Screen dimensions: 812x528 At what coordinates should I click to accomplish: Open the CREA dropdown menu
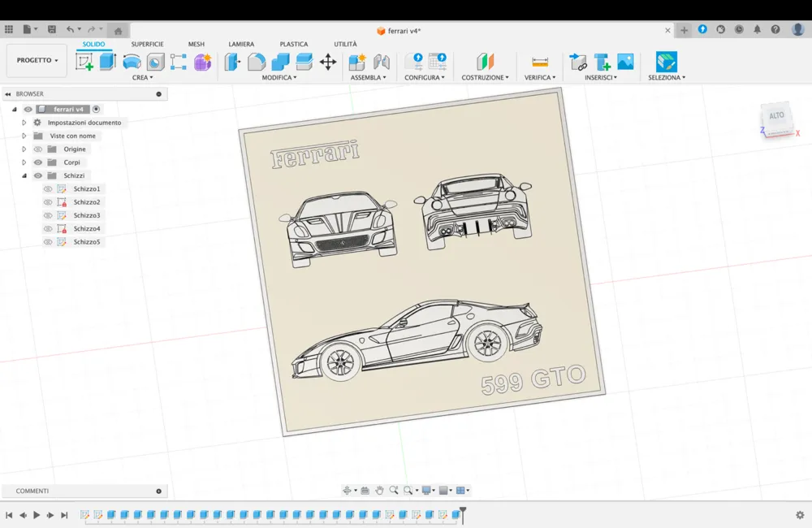pyautogui.click(x=142, y=78)
